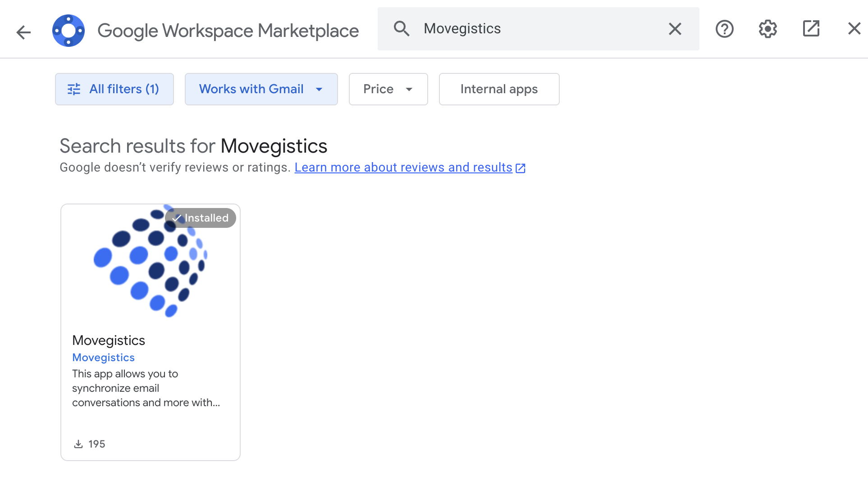Click external link icon beside Learn more
The height and width of the screenshot is (489, 868).
521,168
